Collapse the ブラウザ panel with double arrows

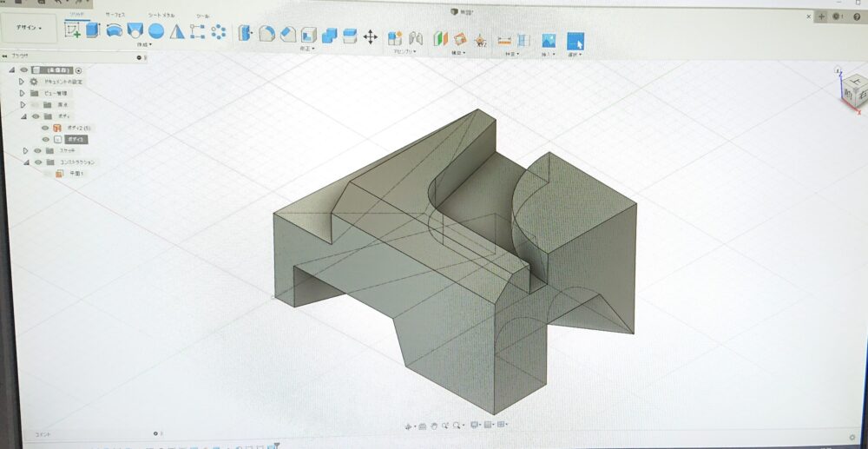(x=4, y=56)
